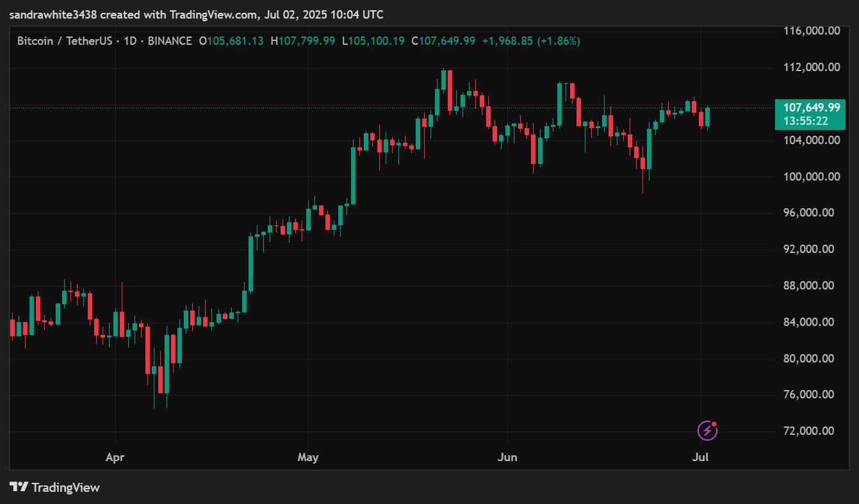This screenshot has width=859, height=504.
Task: Click the 72,000.00 price axis label
Action: [x=812, y=431]
